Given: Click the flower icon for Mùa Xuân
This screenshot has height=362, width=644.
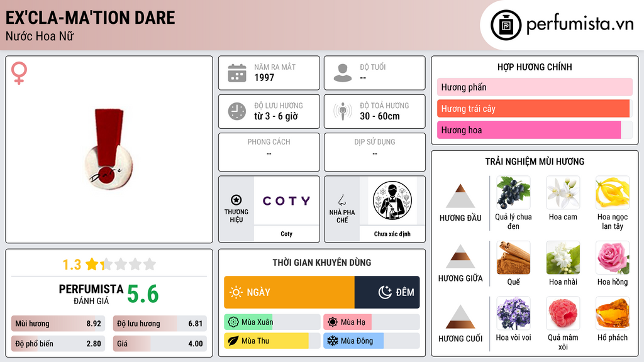Looking at the screenshot, I should tap(233, 322).
